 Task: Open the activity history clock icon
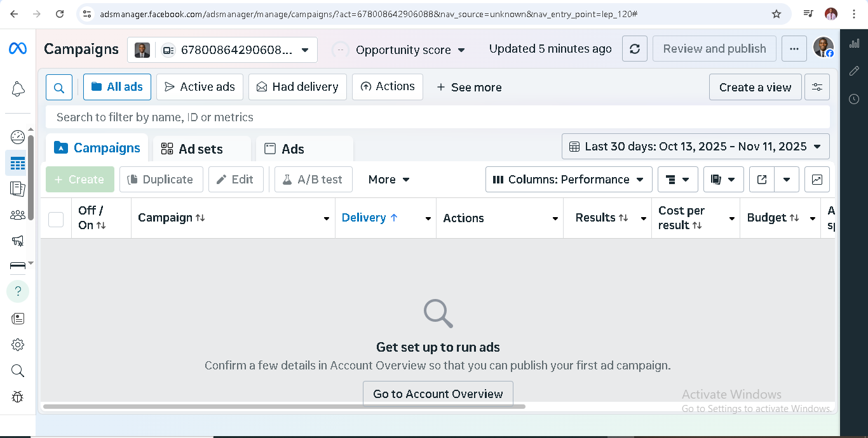(x=854, y=99)
